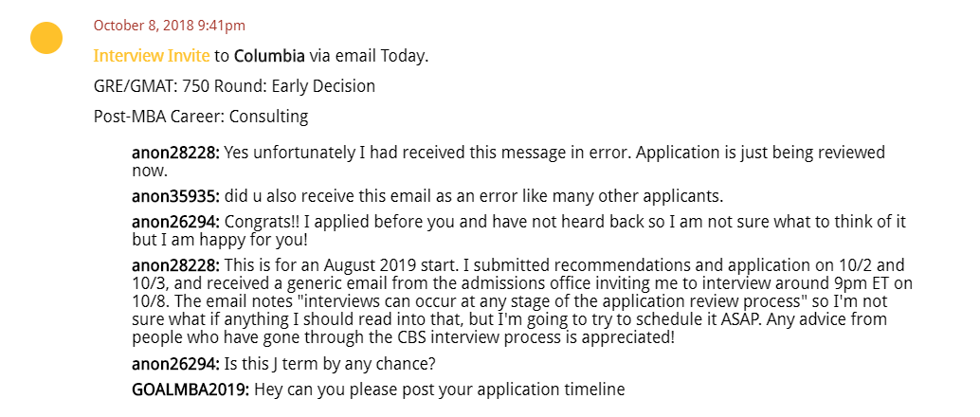Click the GRE/GMAT: 750 Round line
This screenshot has width=980, height=417.
pos(234,85)
